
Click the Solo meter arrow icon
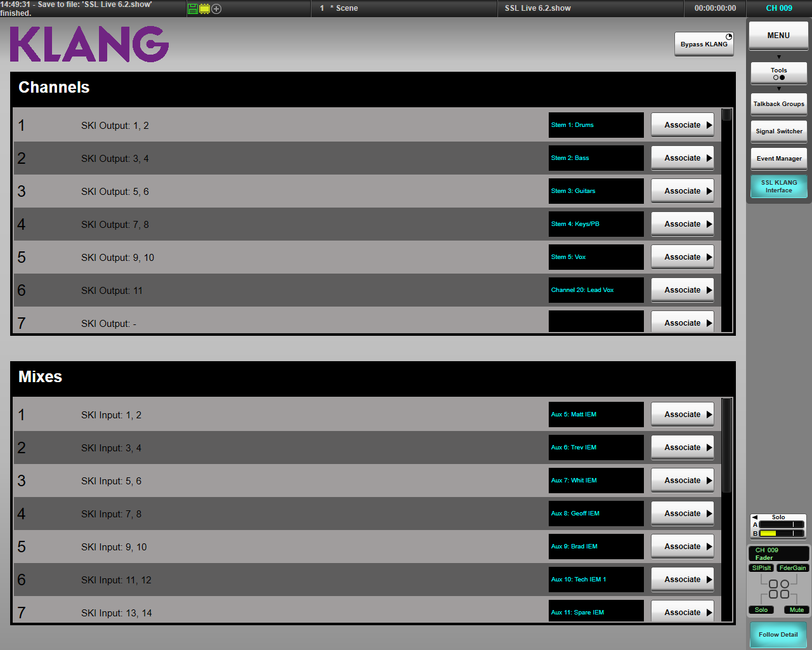pos(755,516)
